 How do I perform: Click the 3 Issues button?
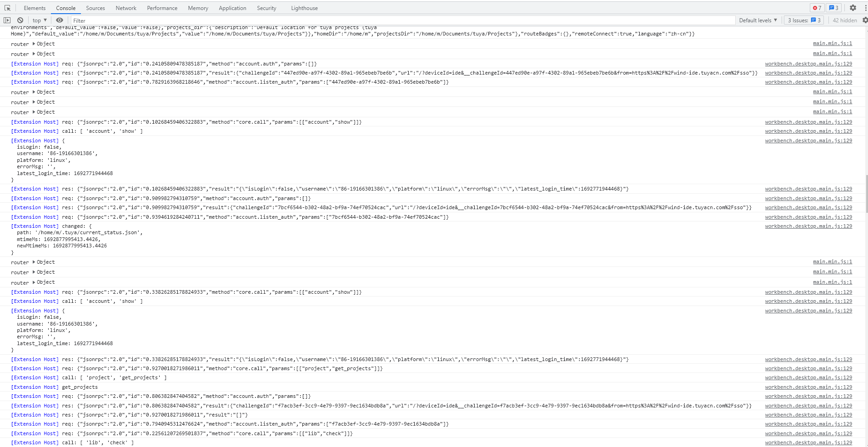click(804, 20)
